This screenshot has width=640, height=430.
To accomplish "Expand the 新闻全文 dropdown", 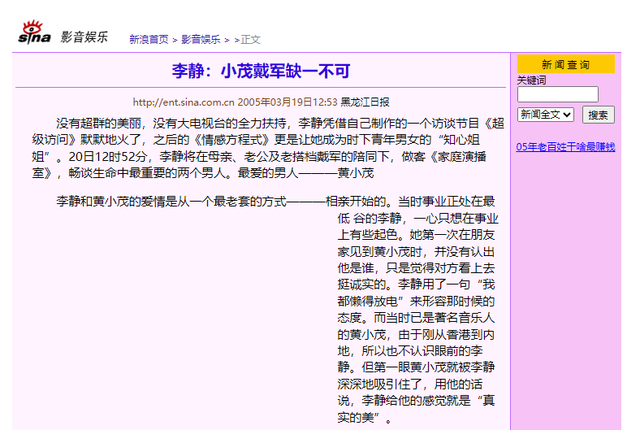I will coord(545,115).
